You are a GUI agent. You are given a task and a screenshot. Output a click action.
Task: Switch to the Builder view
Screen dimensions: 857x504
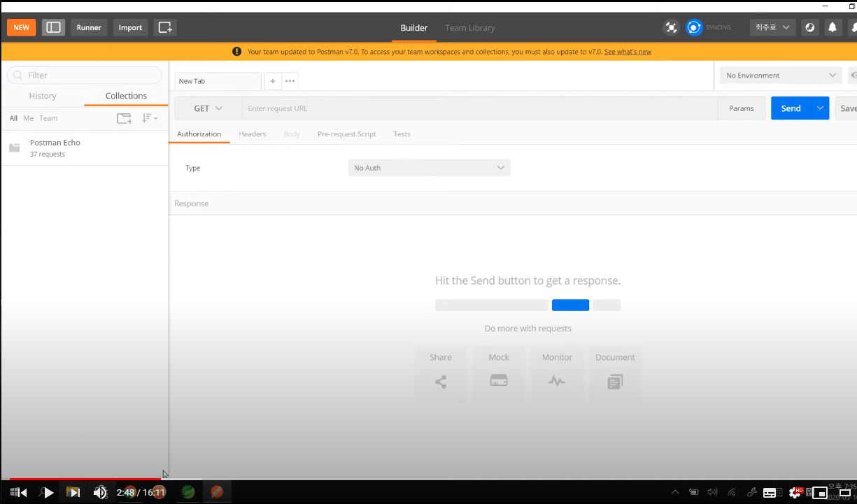[x=414, y=28]
